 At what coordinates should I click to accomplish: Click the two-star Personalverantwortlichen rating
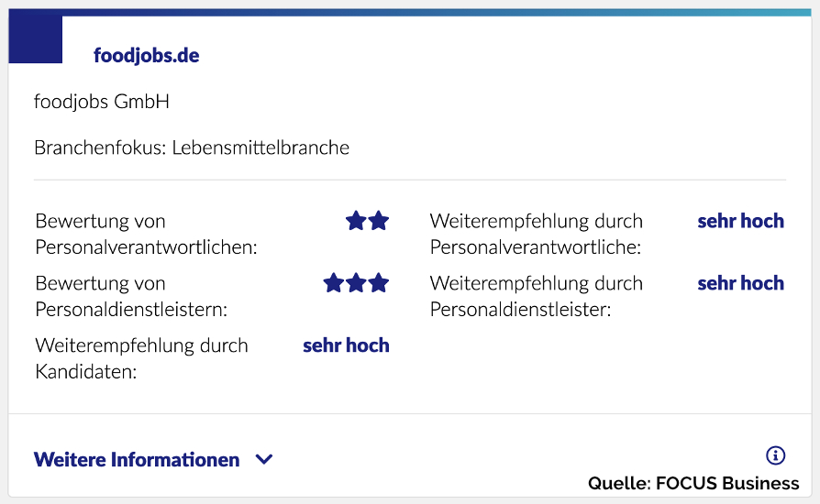coord(367,221)
